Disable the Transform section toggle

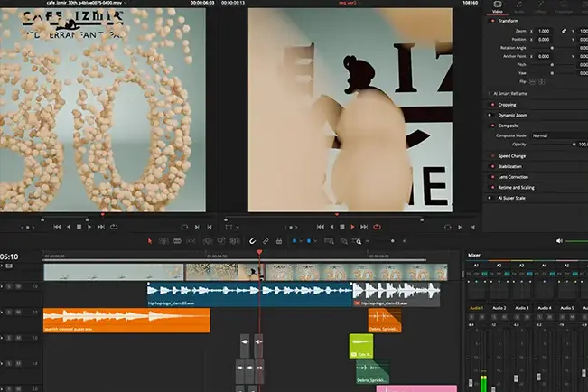pos(492,21)
